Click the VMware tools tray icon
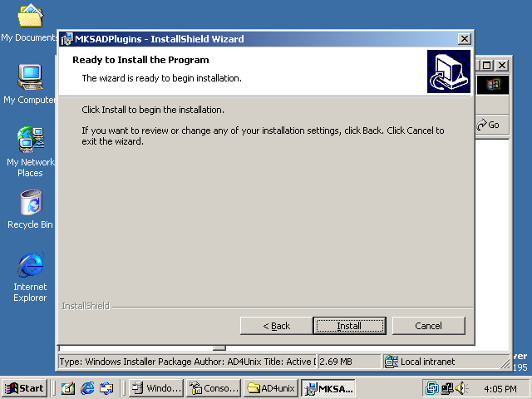The image size is (532, 399). tap(432, 388)
